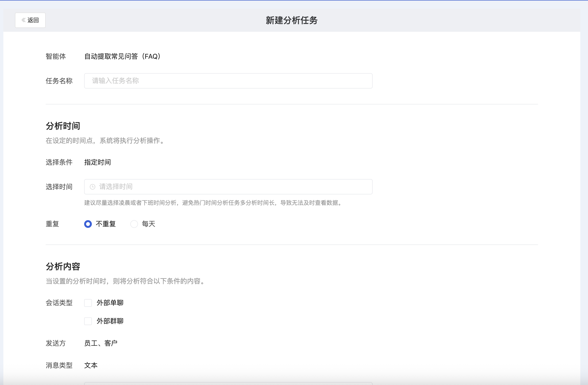Click the 建议尽量选择凌晨 hint text
This screenshot has height=385, width=588.
pos(213,203)
